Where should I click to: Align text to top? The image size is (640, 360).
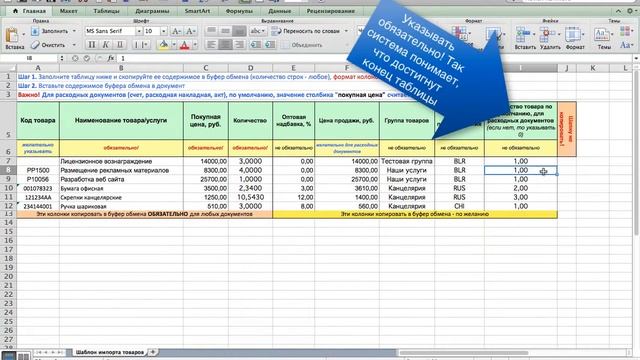(x=211, y=31)
